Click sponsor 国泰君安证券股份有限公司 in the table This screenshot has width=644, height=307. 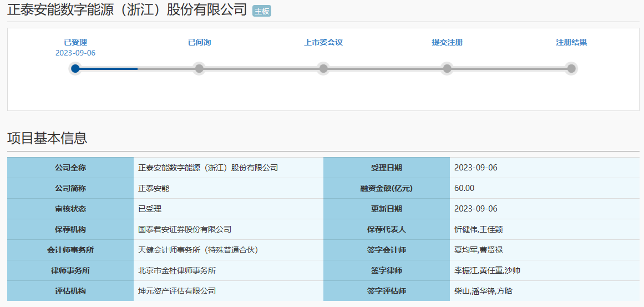[185, 229]
